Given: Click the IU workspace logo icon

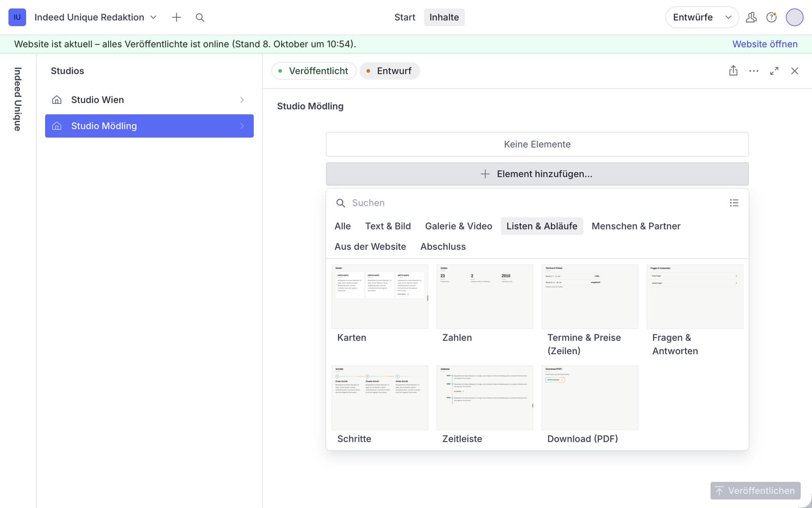Looking at the screenshot, I should point(17,17).
